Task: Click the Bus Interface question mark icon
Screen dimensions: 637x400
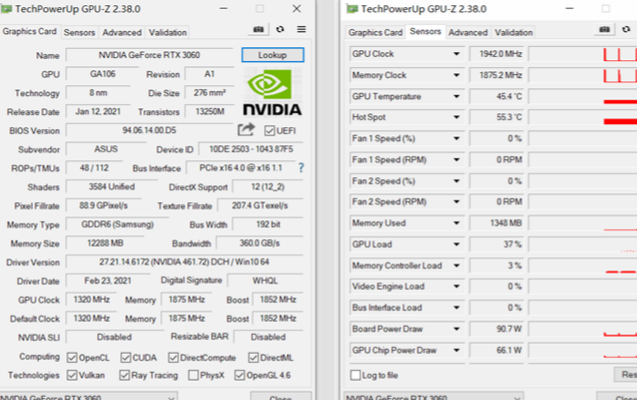Action: pos(301,168)
